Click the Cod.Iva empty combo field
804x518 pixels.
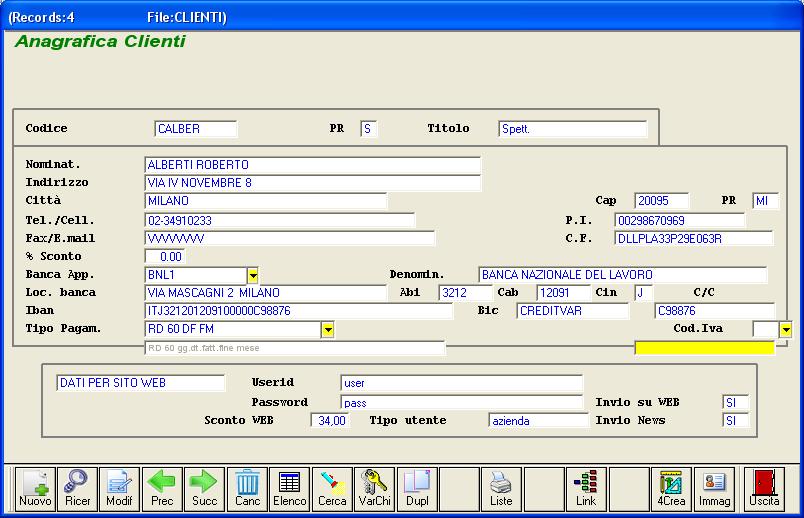point(766,329)
